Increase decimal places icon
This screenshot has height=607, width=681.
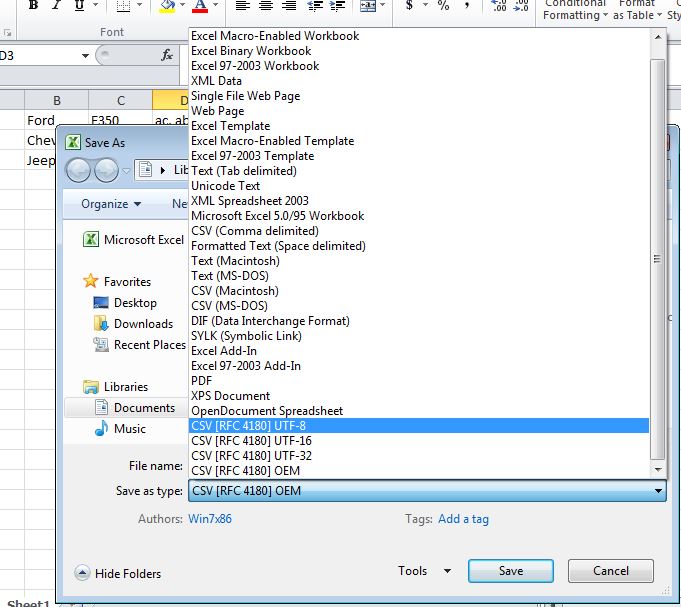coord(499,5)
